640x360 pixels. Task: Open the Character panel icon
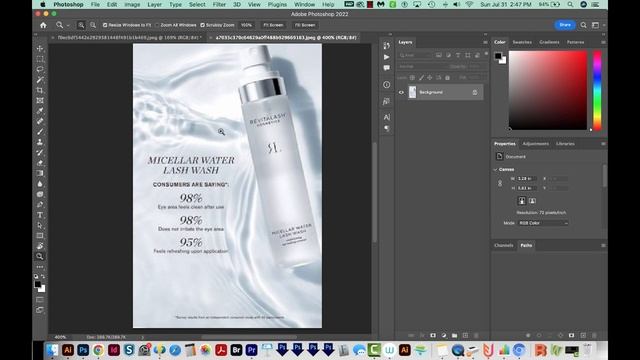[386, 117]
